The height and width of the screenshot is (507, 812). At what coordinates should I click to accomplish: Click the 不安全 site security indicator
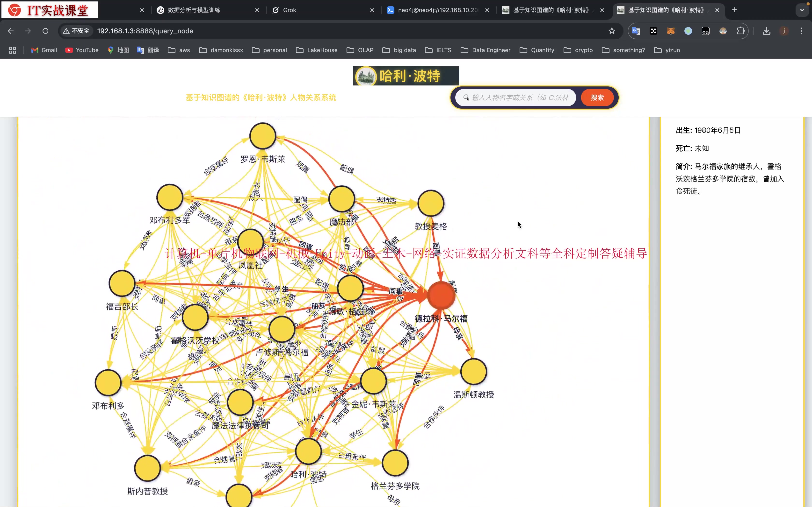click(76, 31)
